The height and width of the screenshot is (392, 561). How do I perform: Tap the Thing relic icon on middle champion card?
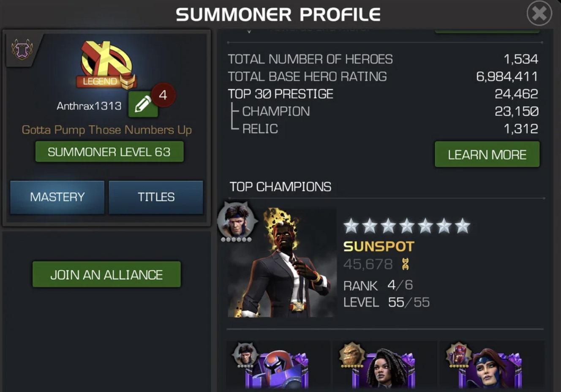pyautogui.click(x=352, y=355)
